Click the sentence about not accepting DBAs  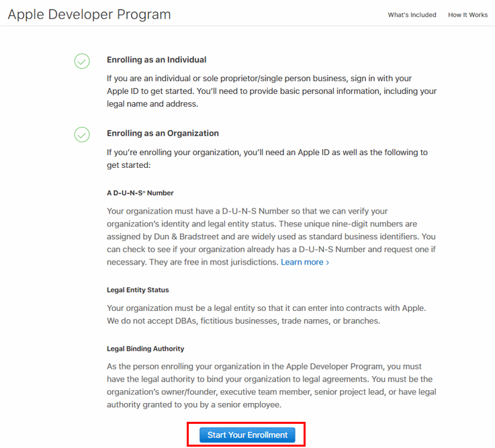pyautogui.click(x=243, y=321)
